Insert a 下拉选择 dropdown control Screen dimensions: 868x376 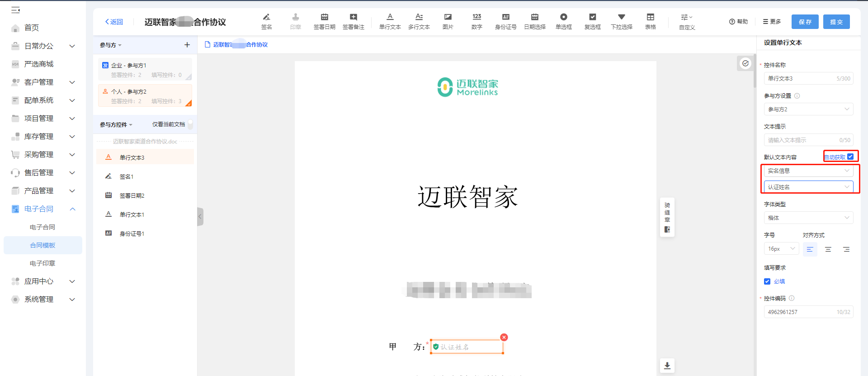pos(622,21)
